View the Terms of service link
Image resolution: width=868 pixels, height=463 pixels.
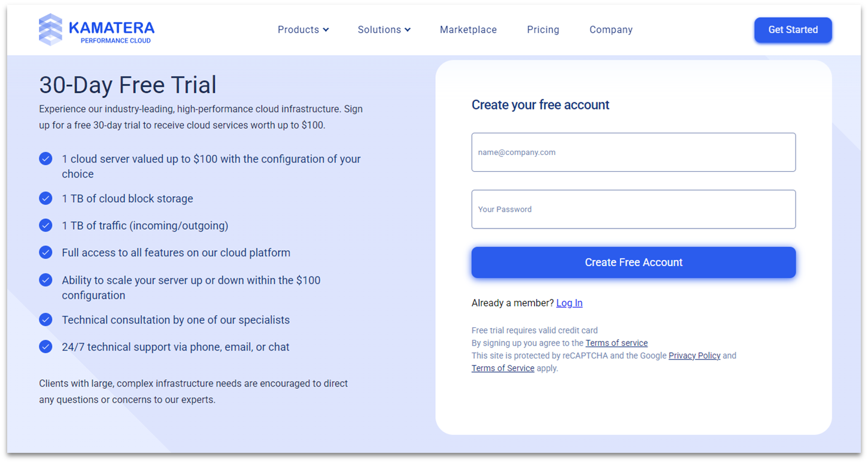[x=617, y=343]
